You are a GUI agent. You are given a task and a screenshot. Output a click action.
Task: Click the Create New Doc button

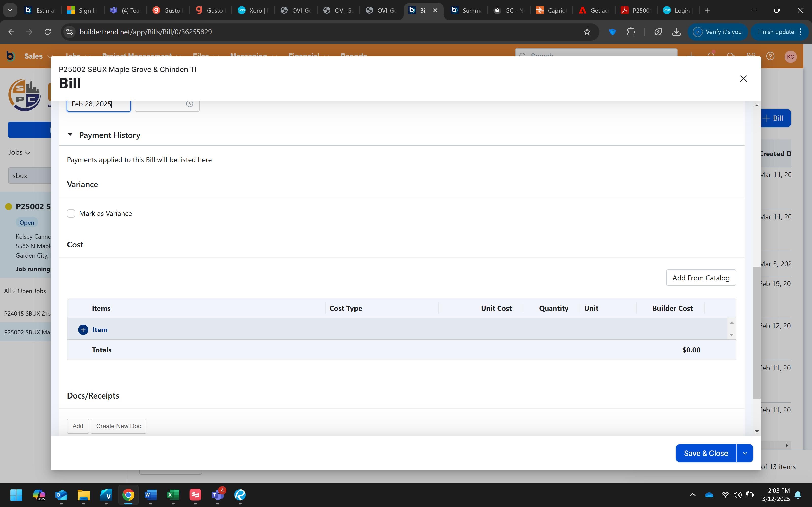[x=118, y=426]
